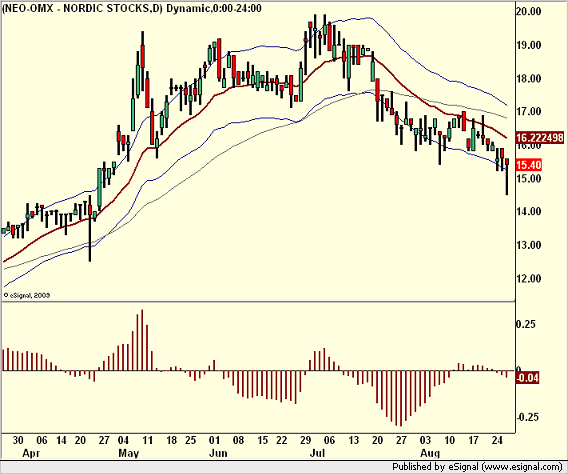Click the -0.04 indicator value tag
This screenshot has height=474, width=568.
coord(527,378)
